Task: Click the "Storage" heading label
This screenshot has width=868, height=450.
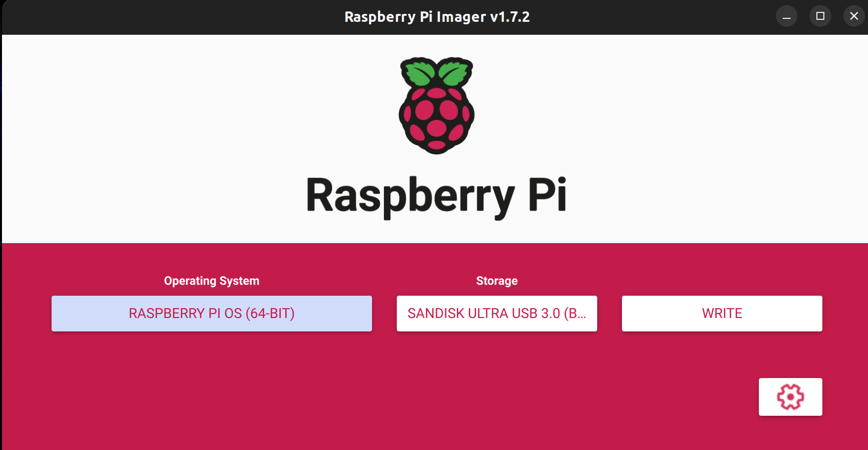Action: [x=496, y=281]
